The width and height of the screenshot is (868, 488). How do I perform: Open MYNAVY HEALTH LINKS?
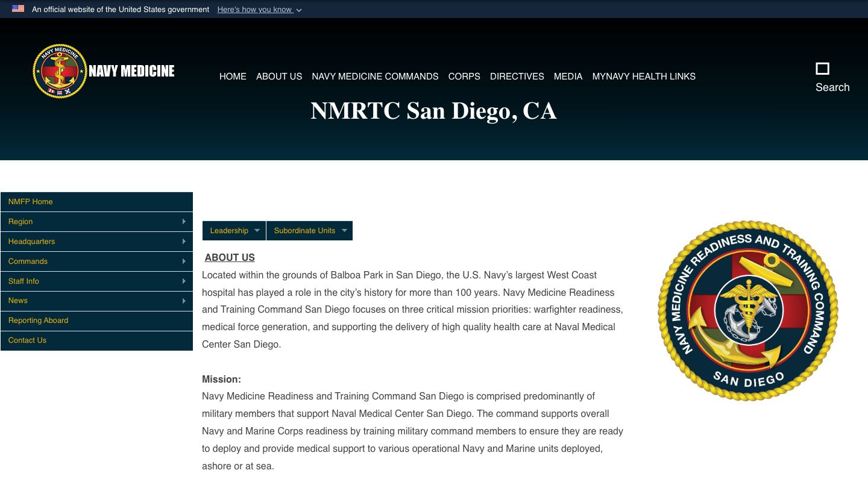(644, 77)
